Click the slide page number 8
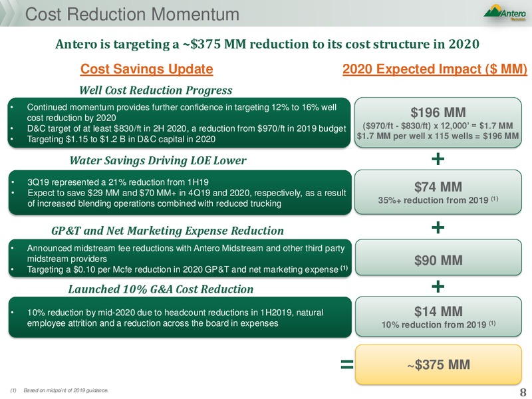Screen dimensions: 532x399 (x=523, y=392)
